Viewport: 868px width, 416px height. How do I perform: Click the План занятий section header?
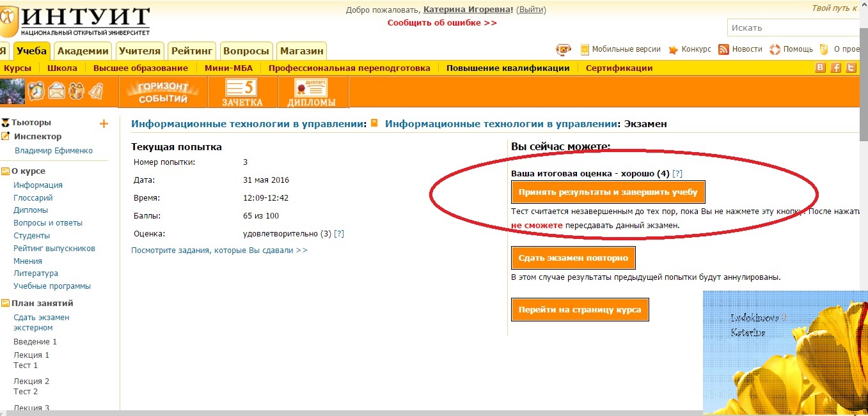pos(42,304)
